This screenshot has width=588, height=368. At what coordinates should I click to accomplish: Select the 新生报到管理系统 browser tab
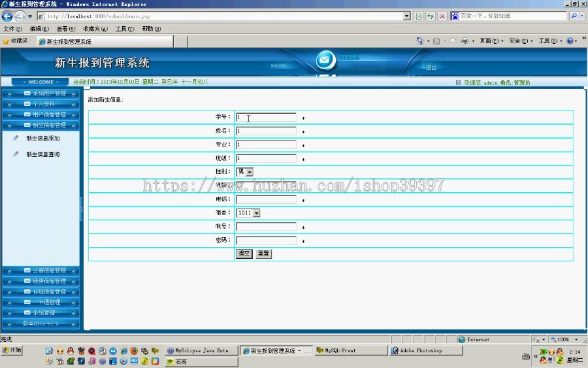[105, 42]
